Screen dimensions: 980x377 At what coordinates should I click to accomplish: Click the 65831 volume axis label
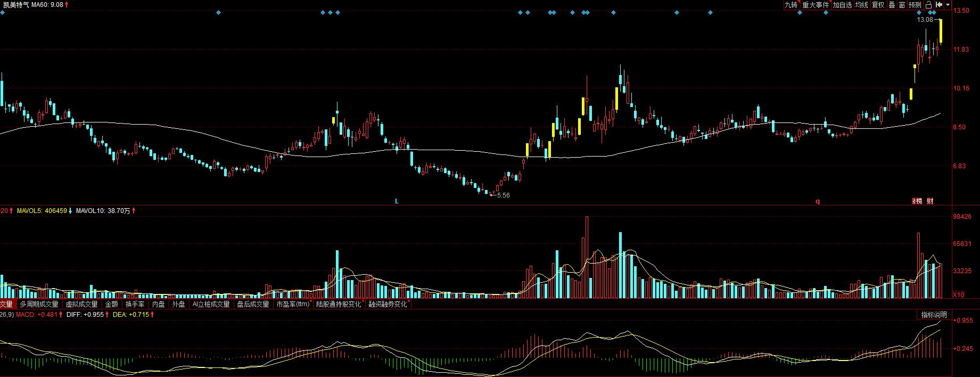tap(962, 244)
